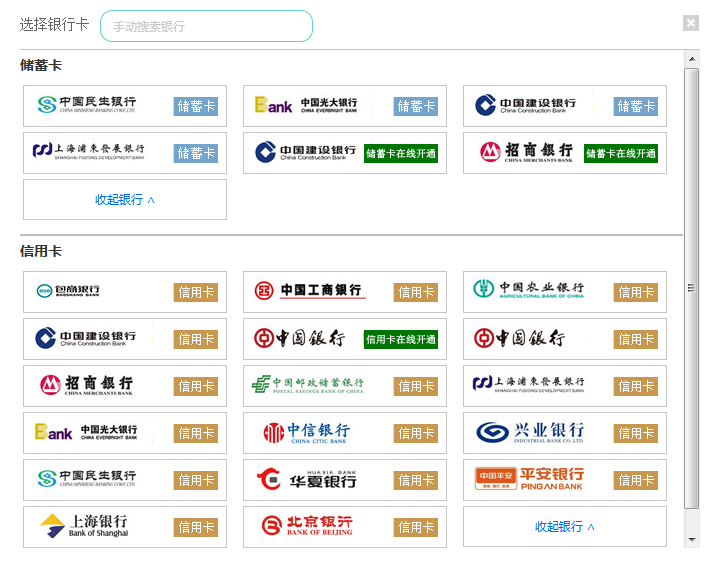This screenshot has height=566, width=717.
Task: Choose Ping An Bank credit card
Action: point(565,481)
